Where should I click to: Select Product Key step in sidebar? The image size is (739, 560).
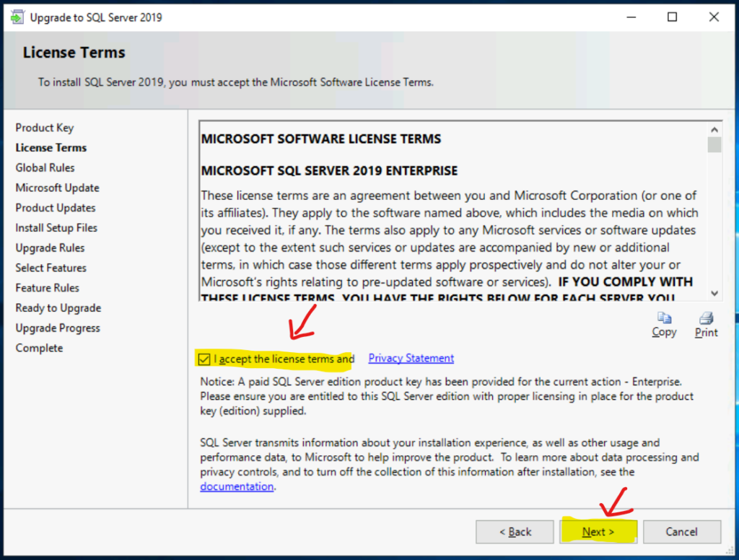(x=45, y=128)
